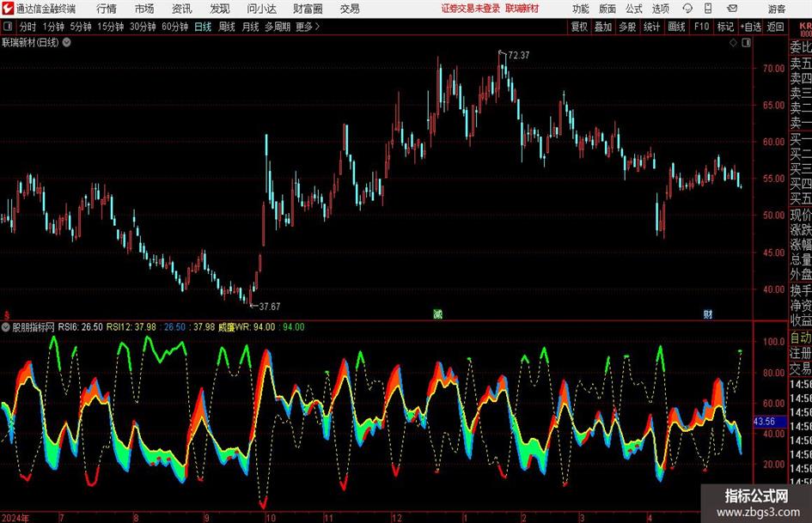812x523 pixels.
Task: Switch to 分时 chart period
Action: click(x=28, y=27)
